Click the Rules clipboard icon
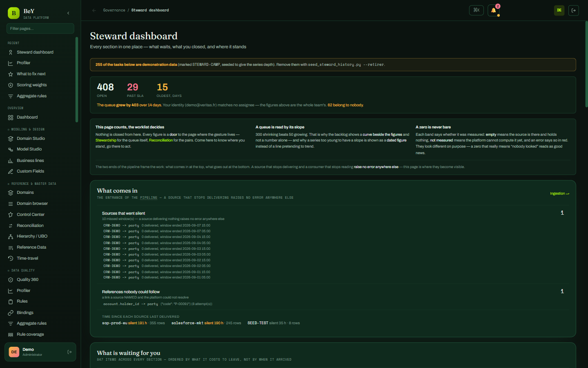Image resolution: width=588 pixels, height=368 pixels. coord(11,301)
